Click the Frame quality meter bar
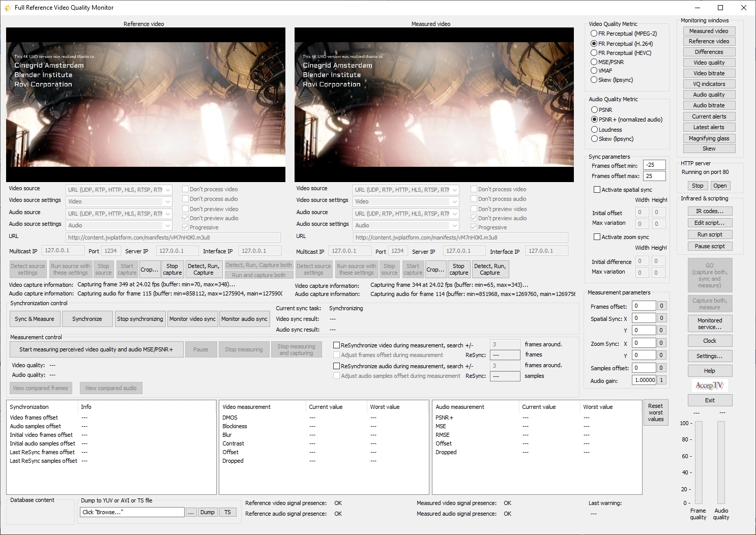The height and width of the screenshot is (535, 756). (699, 462)
